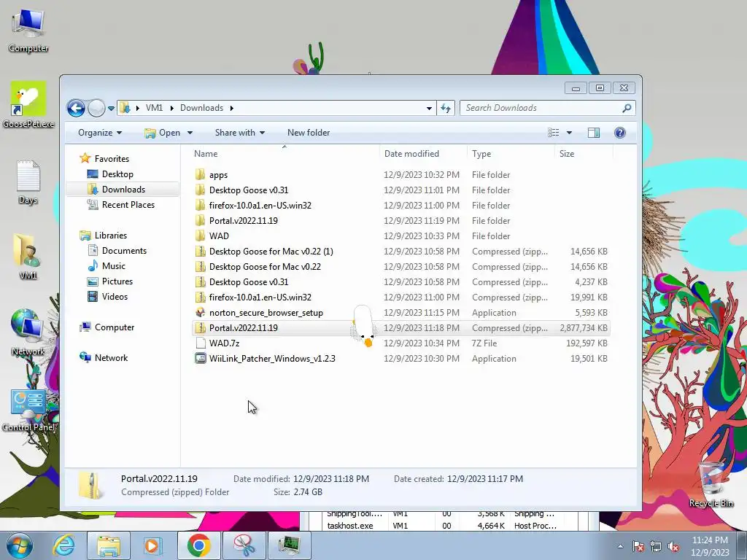
Task: Select Computer in the navigation pane
Action: point(115,327)
